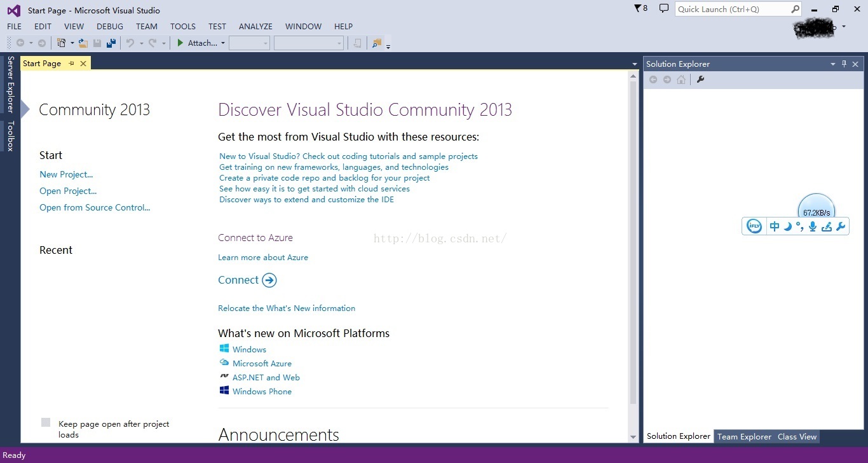This screenshot has height=463, width=868.
Task: Open Solution Configurations combo box
Action: (249, 43)
